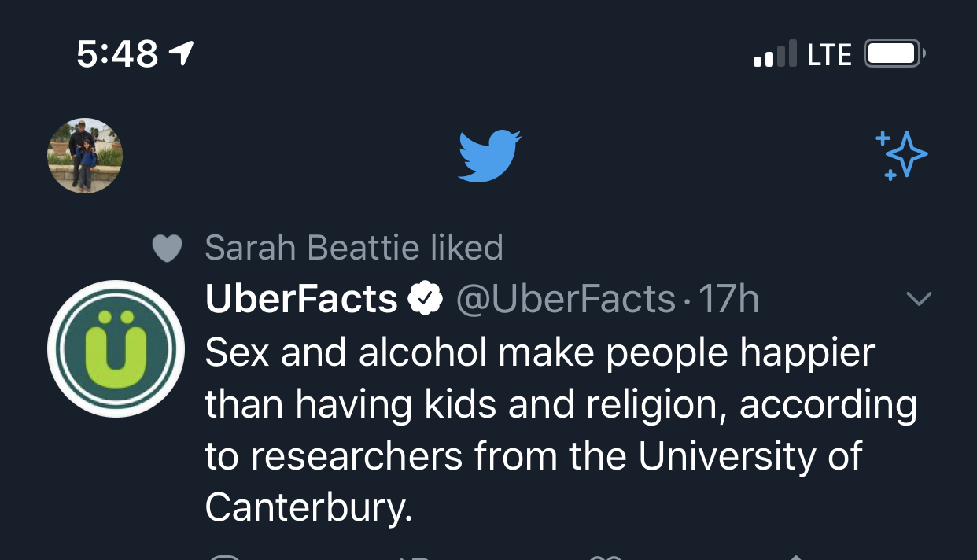Like the UberFacts tweet with the heart
977x560 pixels.
[x=605, y=557]
